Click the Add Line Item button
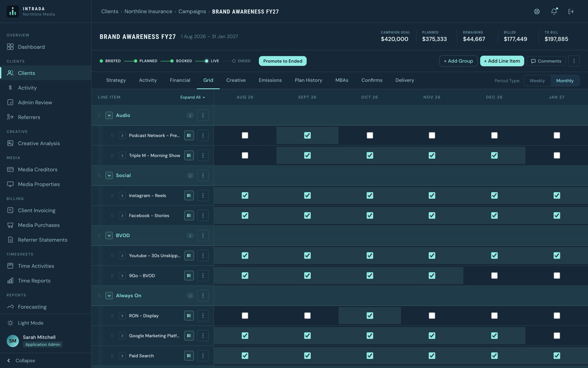 pos(502,61)
